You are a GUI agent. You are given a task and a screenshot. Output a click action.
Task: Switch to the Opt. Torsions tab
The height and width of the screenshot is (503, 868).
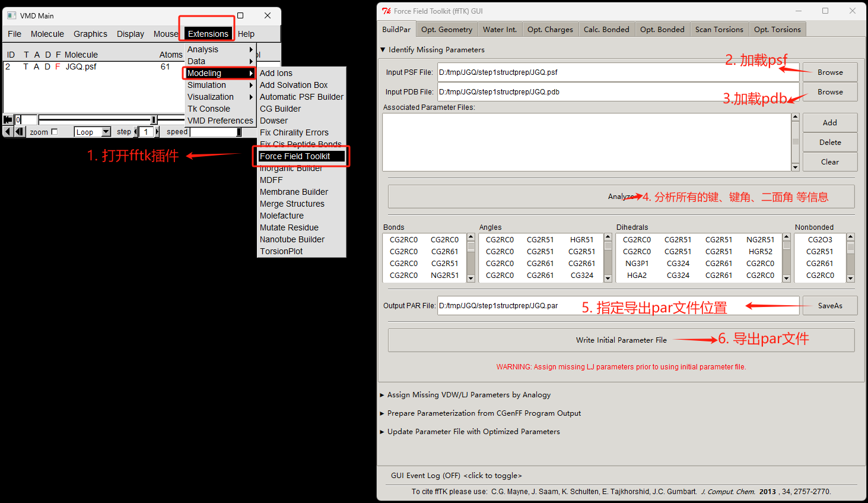pyautogui.click(x=777, y=30)
